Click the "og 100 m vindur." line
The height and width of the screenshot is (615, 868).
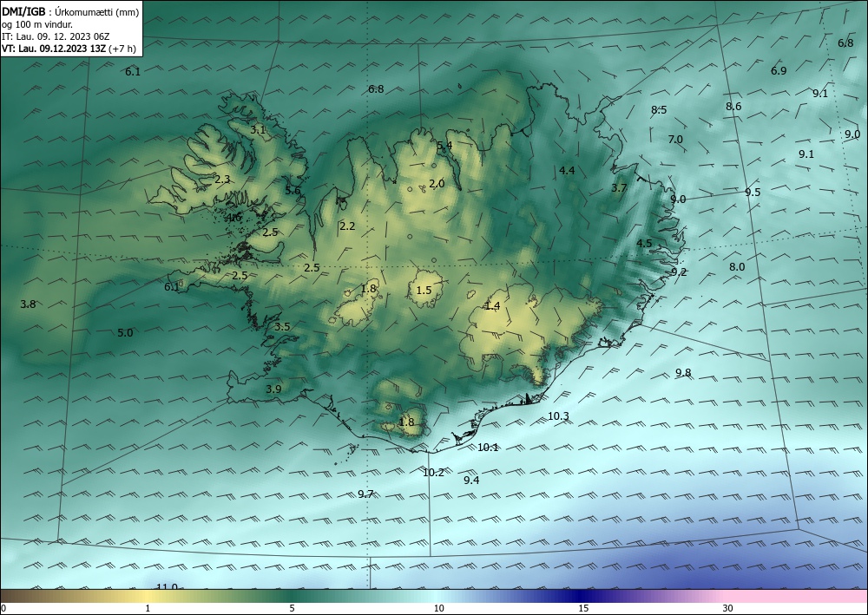coord(37,24)
